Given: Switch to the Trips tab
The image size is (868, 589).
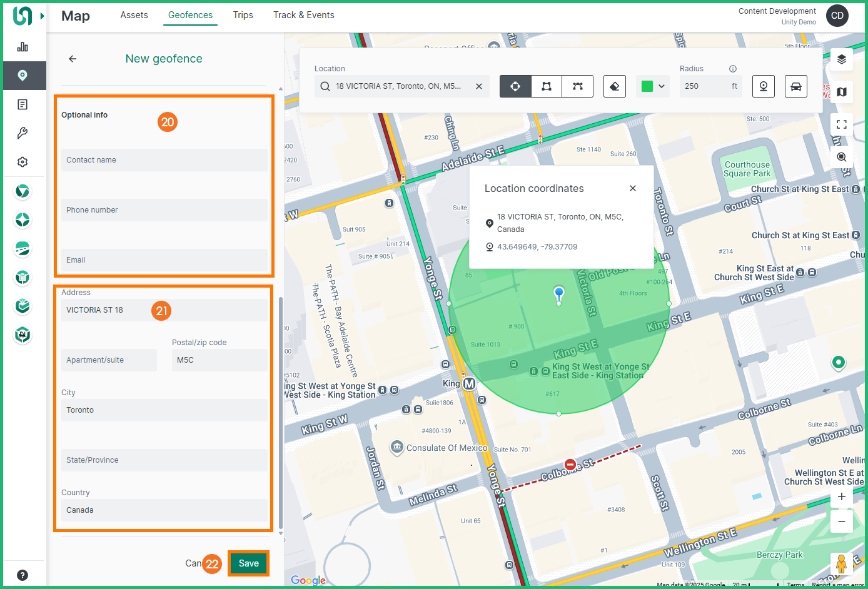Looking at the screenshot, I should pos(243,15).
